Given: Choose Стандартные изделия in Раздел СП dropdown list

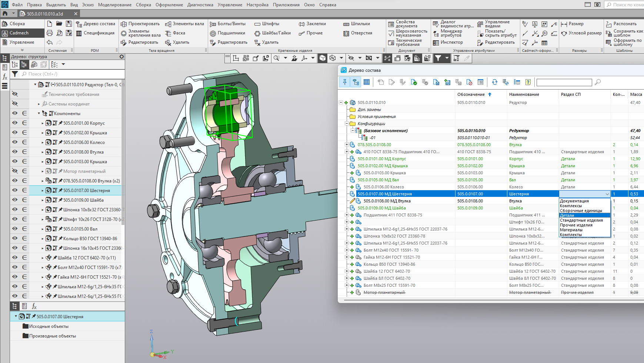Looking at the screenshot, I should point(581,220).
